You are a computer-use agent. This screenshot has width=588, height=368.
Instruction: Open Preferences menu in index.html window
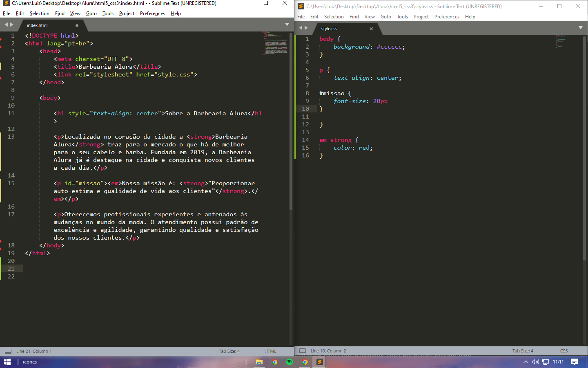152,13
